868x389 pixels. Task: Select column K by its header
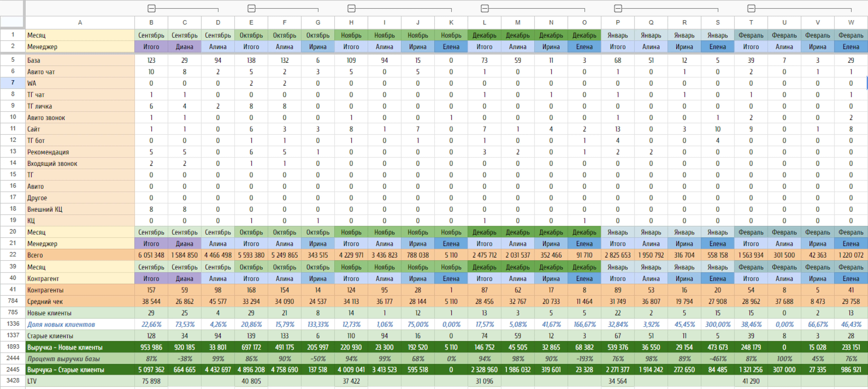coord(451,23)
